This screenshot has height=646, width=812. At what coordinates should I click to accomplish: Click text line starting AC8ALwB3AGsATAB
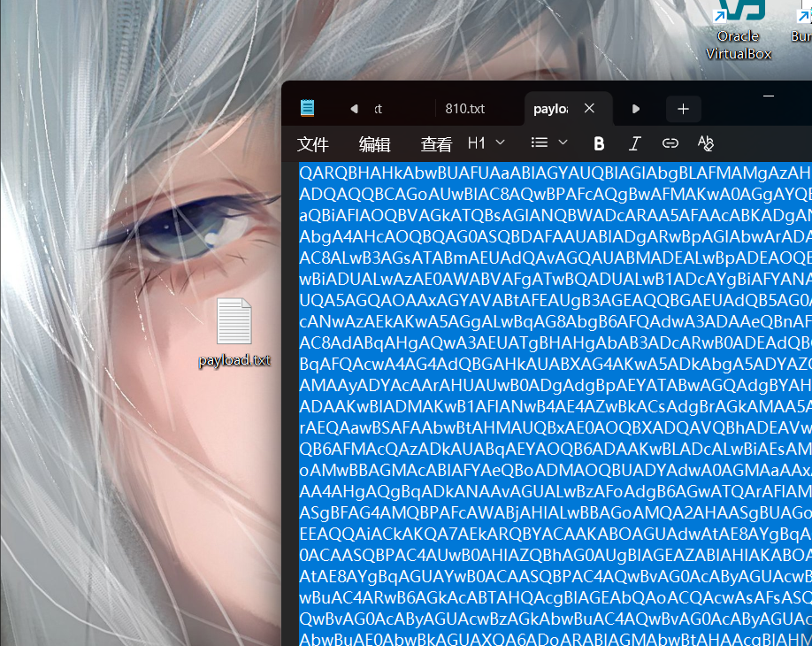point(555,258)
